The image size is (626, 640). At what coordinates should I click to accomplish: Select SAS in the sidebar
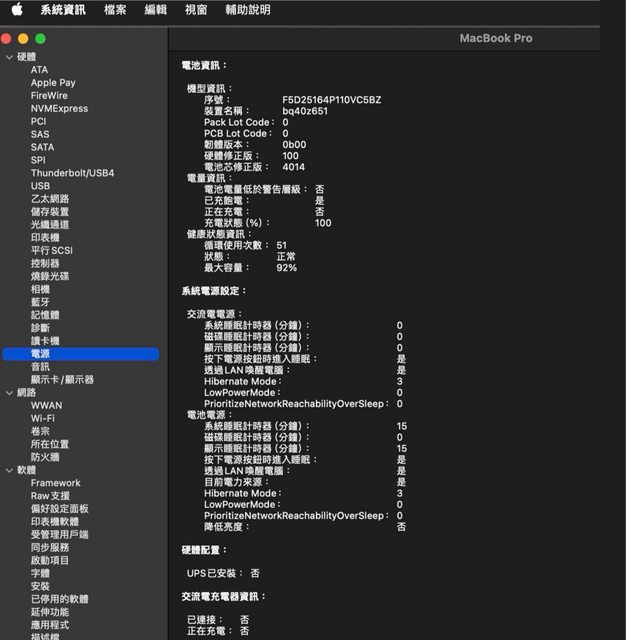40,134
